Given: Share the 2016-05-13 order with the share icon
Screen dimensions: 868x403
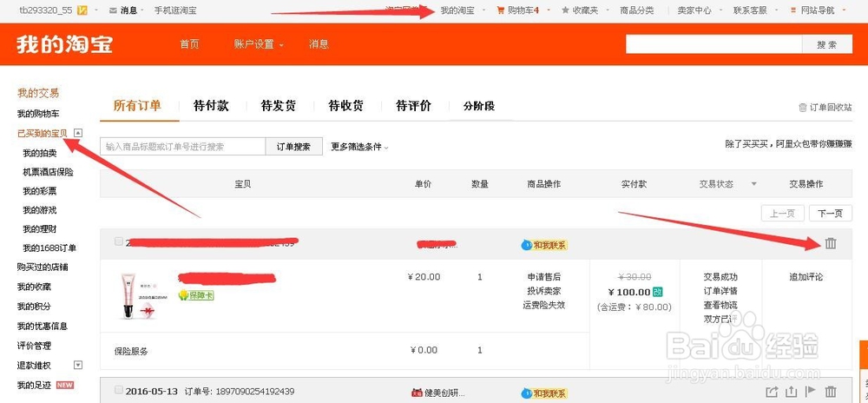Looking at the screenshot, I should pyautogui.click(x=772, y=392).
